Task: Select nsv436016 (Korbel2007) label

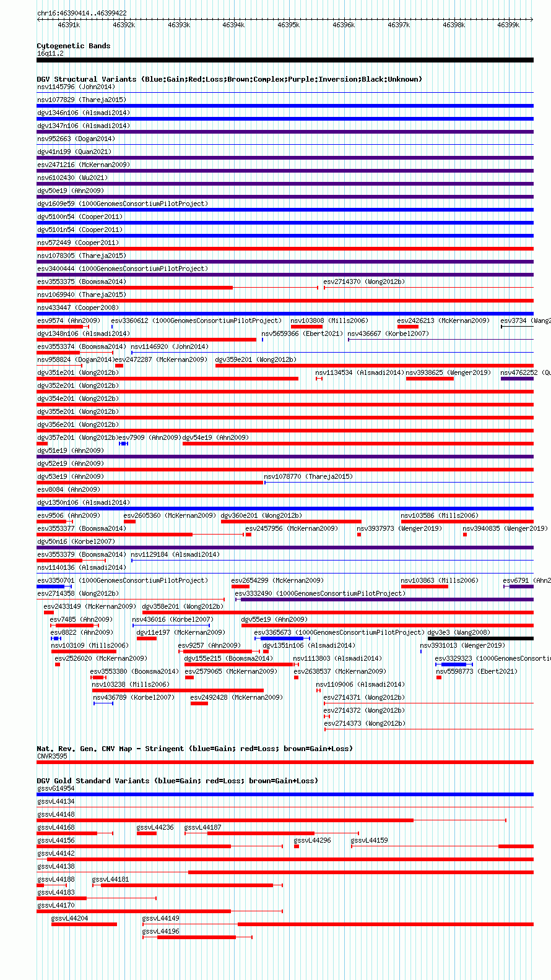Action: pos(173,619)
